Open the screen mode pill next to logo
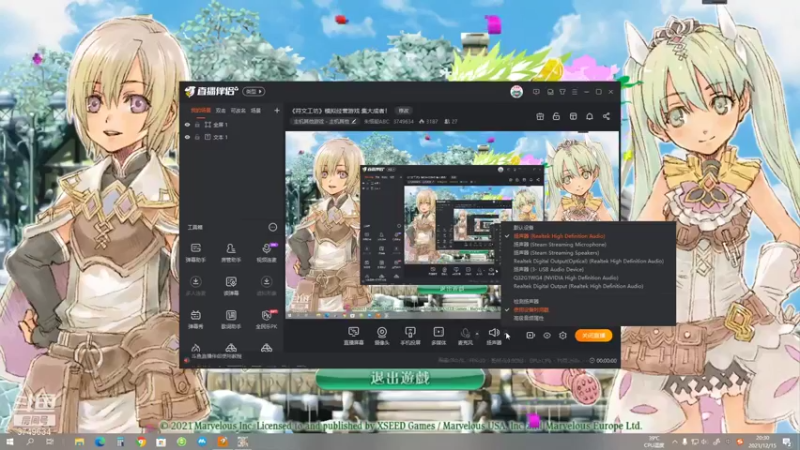This screenshot has width=800, height=450. pyautogui.click(x=254, y=91)
